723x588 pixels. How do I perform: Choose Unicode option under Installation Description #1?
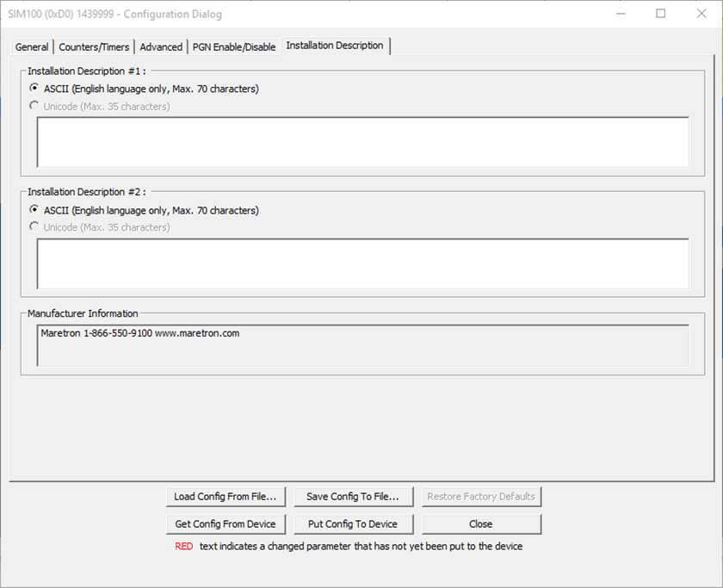(34, 107)
